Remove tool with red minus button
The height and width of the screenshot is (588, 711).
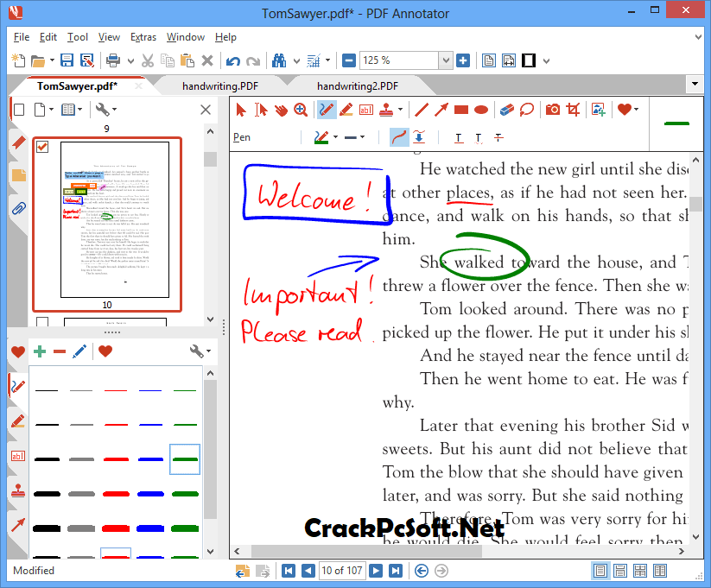pyautogui.click(x=60, y=351)
